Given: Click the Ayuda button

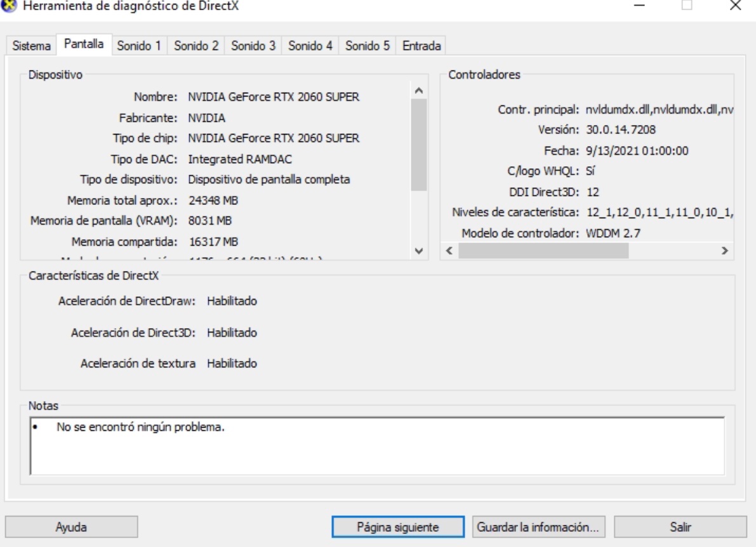Looking at the screenshot, I should click(x=71, y=527).
